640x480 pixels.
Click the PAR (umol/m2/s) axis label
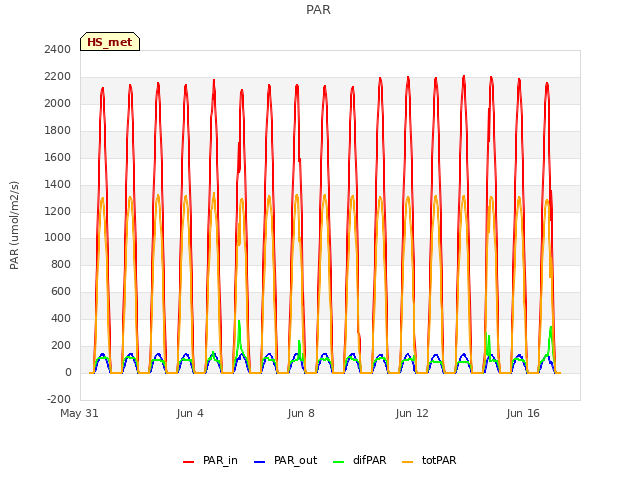[14, 225]
